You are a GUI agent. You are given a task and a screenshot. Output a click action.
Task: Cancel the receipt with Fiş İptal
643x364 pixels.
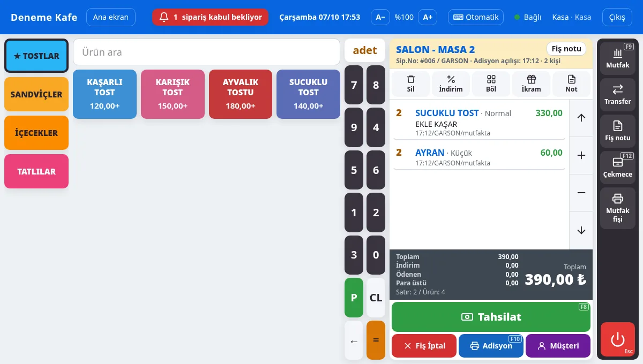click(x=424, y=346)
